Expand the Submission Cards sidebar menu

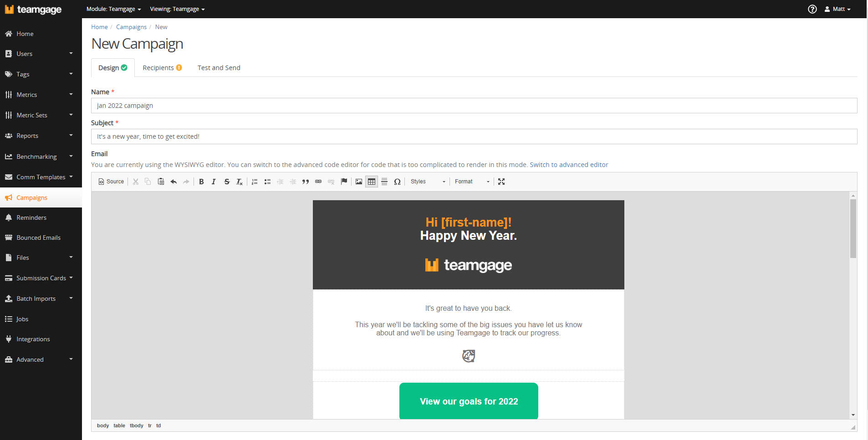point(41,278)
